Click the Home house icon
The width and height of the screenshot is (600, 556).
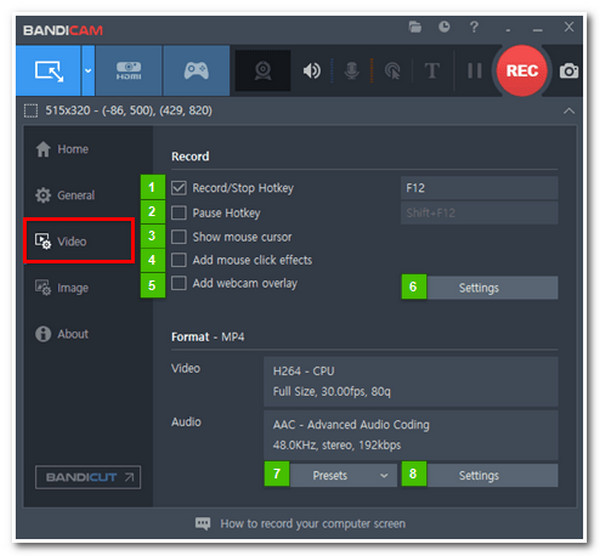pos(43,149)
